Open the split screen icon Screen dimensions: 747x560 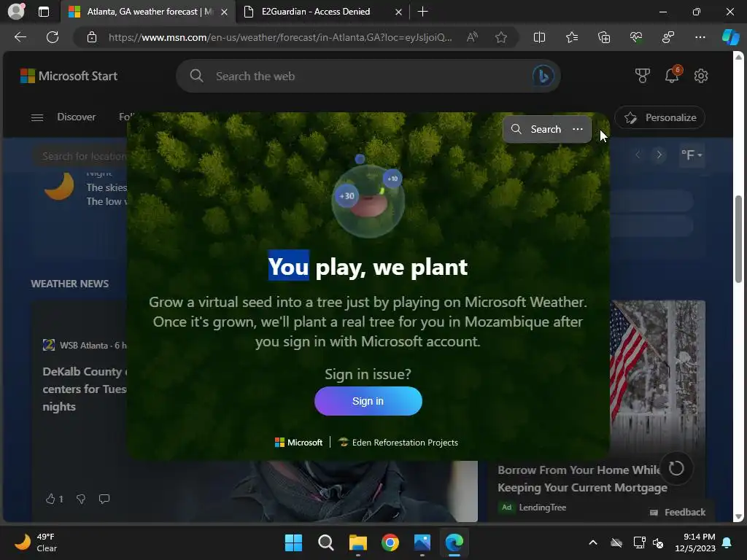point(539,37)
